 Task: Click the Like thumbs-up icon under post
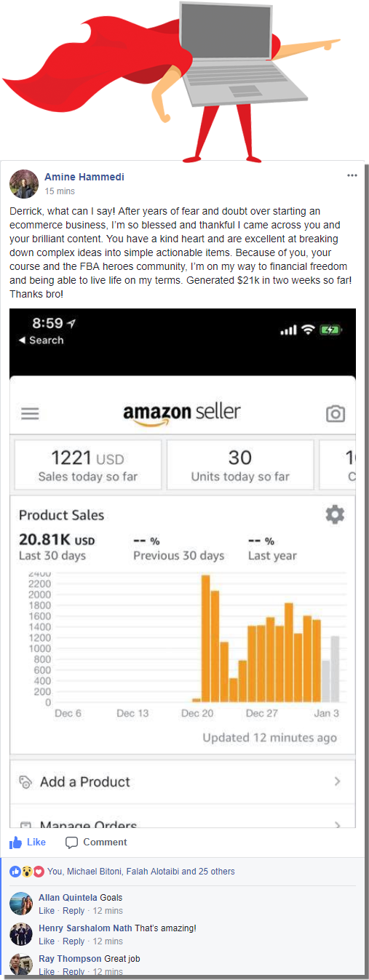tap(16, 842)
